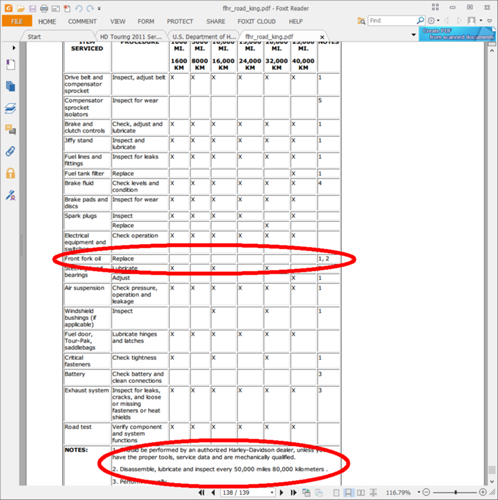Open the SHARE ribbon tab
The image size is (498, 500).
(x=216, y=21)
